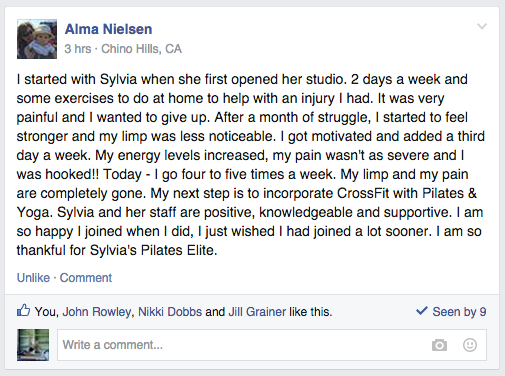Open the emoji smiley picker
505x376 pixels.
470,345
